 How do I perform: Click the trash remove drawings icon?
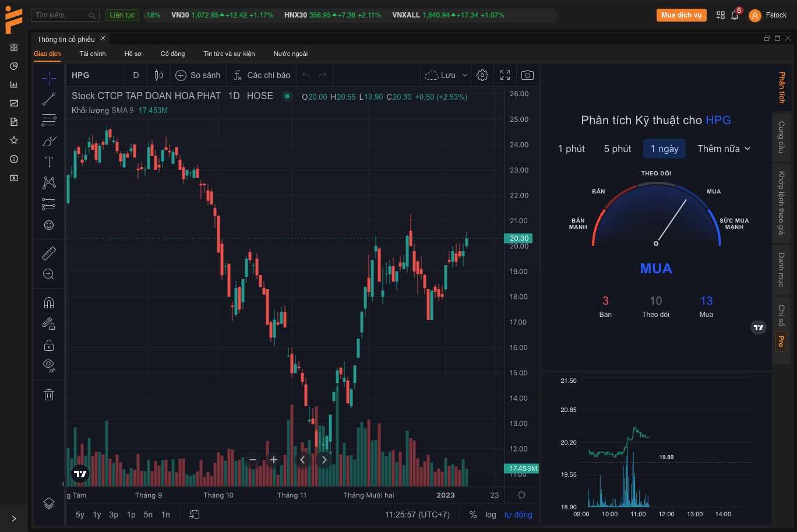(49, 395)
